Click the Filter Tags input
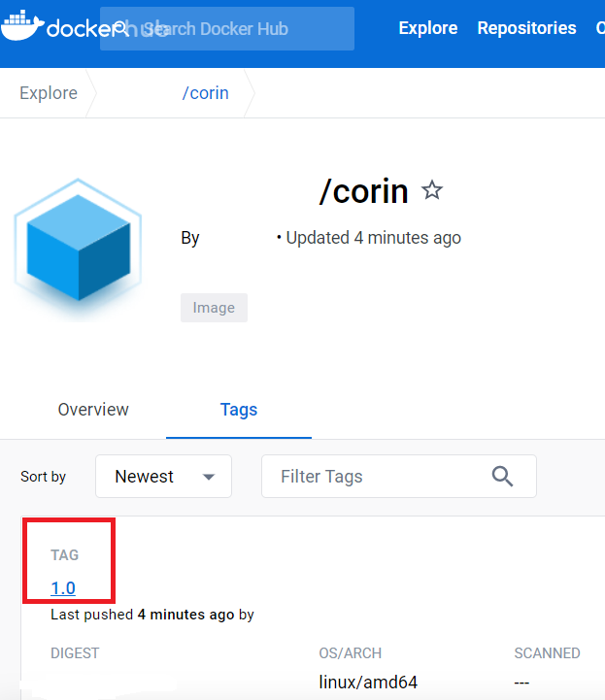 click(399, 477)
